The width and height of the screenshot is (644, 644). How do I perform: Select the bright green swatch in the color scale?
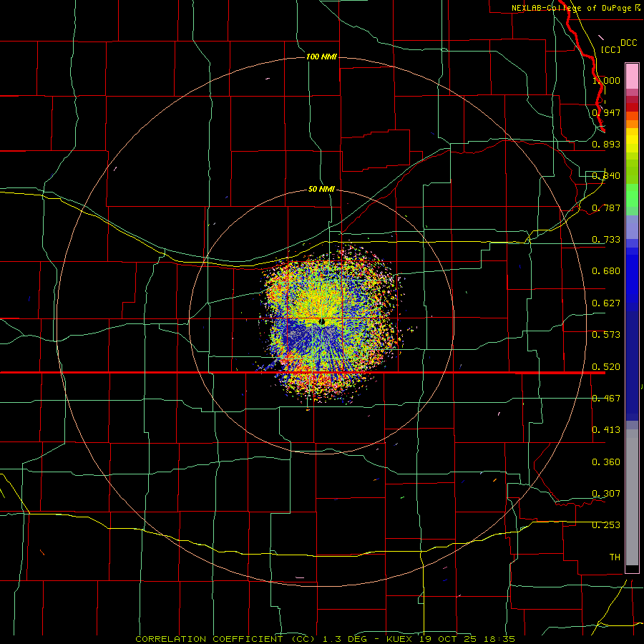(632, 195)
